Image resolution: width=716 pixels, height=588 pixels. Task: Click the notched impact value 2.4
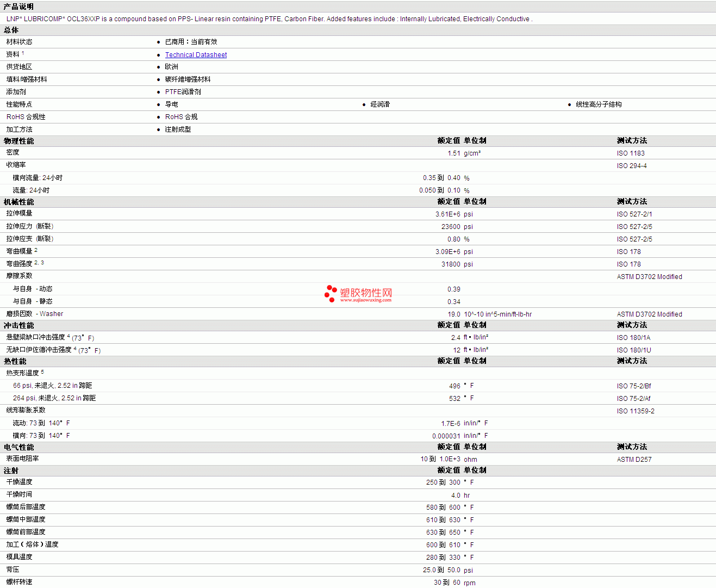[x=456, y=338]
